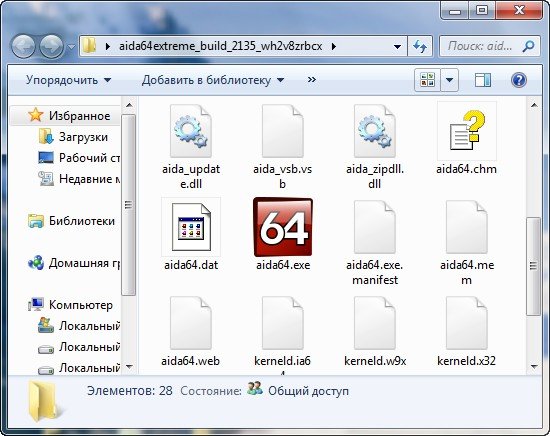Select the aida_zipdll.dll file icon
This screenshot has width=550, height=436.
375,130
